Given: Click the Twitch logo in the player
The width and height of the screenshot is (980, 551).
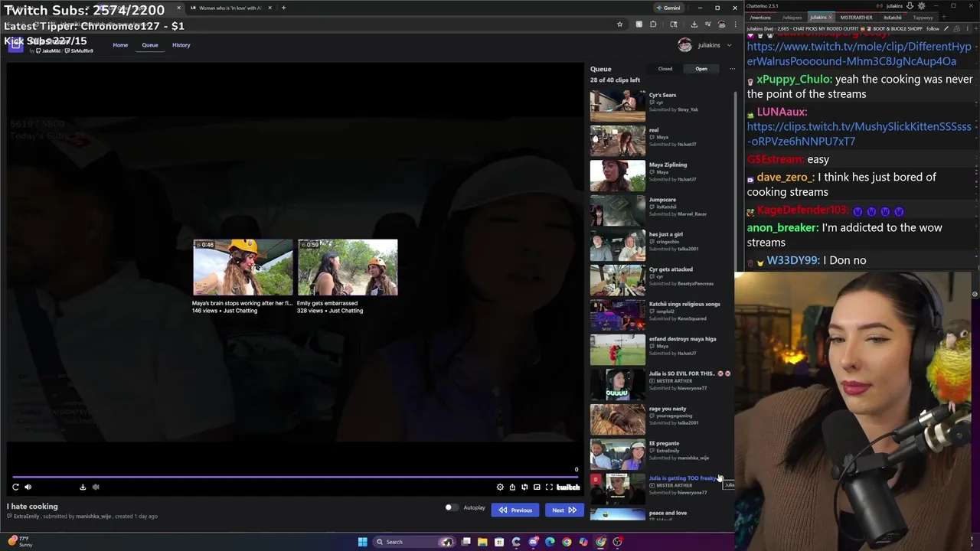Looking at the screenshot, I should tap(568, 487).
